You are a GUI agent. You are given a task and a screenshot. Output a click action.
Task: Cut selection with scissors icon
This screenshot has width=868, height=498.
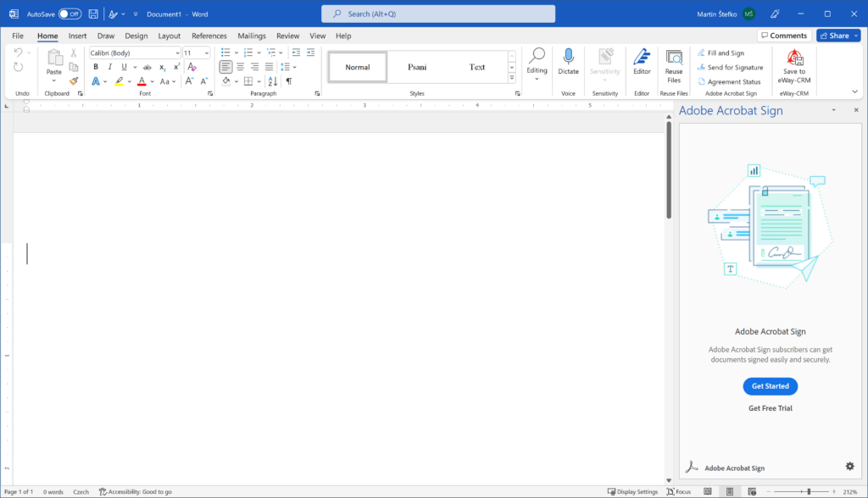pyautogui.click(x=74, y=53)
